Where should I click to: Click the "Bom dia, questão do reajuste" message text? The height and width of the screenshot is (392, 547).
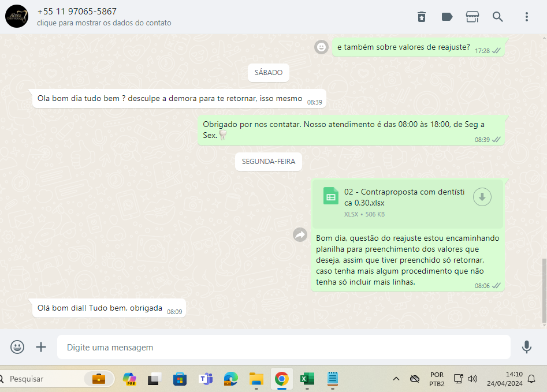point(407,260)
